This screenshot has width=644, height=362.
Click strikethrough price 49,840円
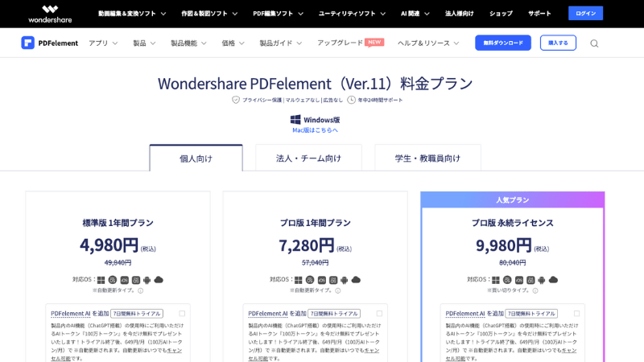118,263
